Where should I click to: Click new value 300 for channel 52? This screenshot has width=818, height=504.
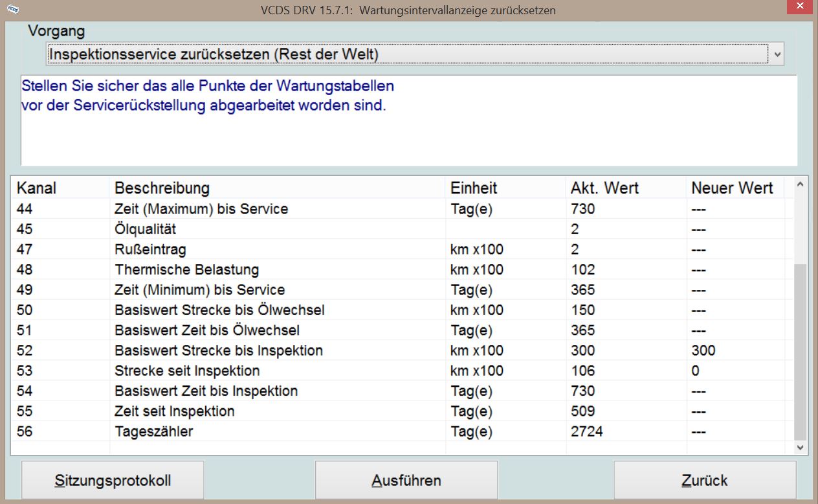[x=703, y=351]
